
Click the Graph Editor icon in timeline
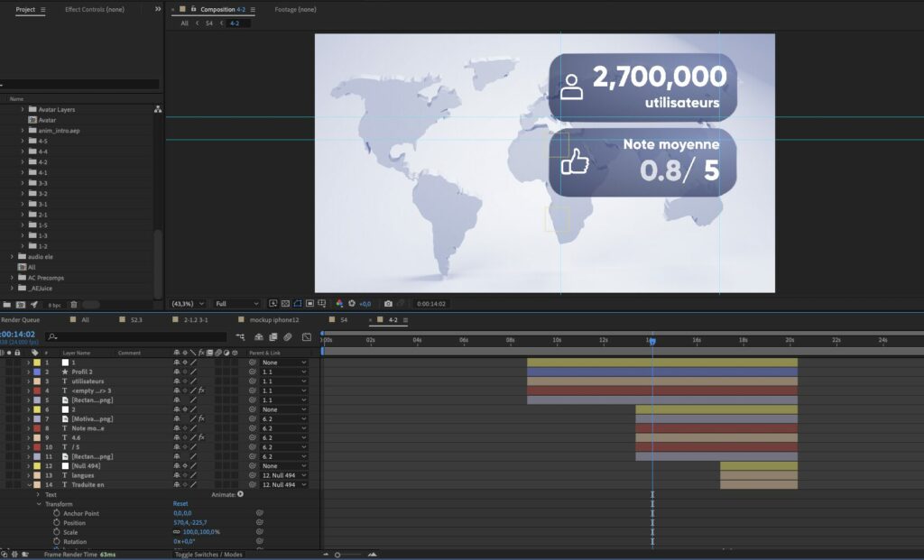[307, 336]
